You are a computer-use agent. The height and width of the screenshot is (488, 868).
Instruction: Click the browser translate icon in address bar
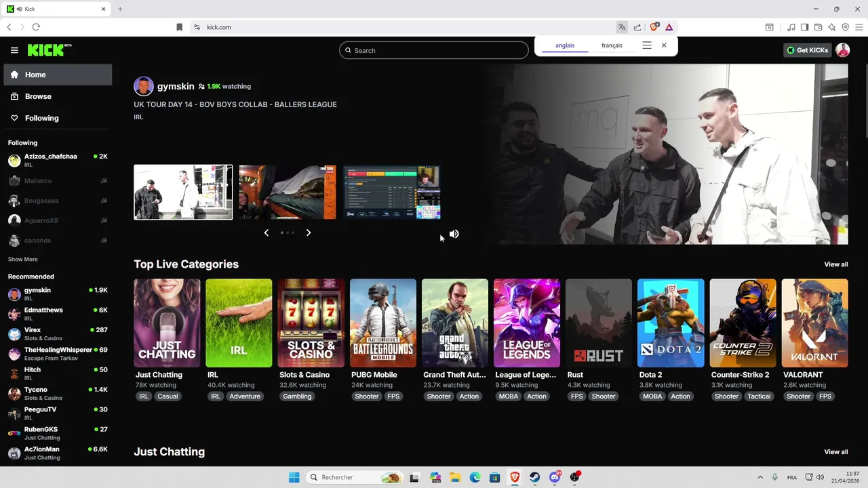pos(622,27)
